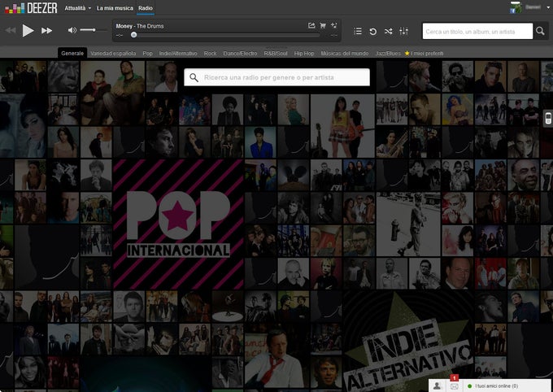Go back to the previous track
The height and width of the screenshot is (392, 553).
[x=11, y=31]
